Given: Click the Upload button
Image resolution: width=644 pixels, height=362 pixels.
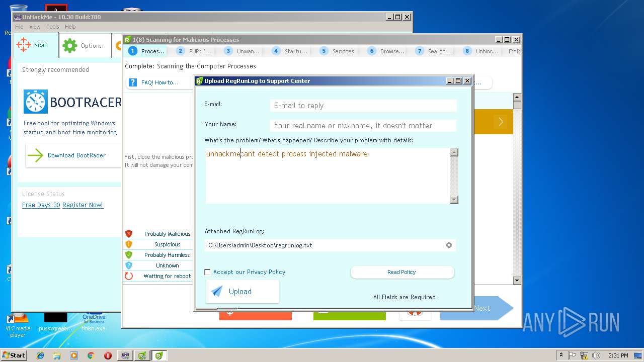Looking at the screenshot, I should 242,292.
